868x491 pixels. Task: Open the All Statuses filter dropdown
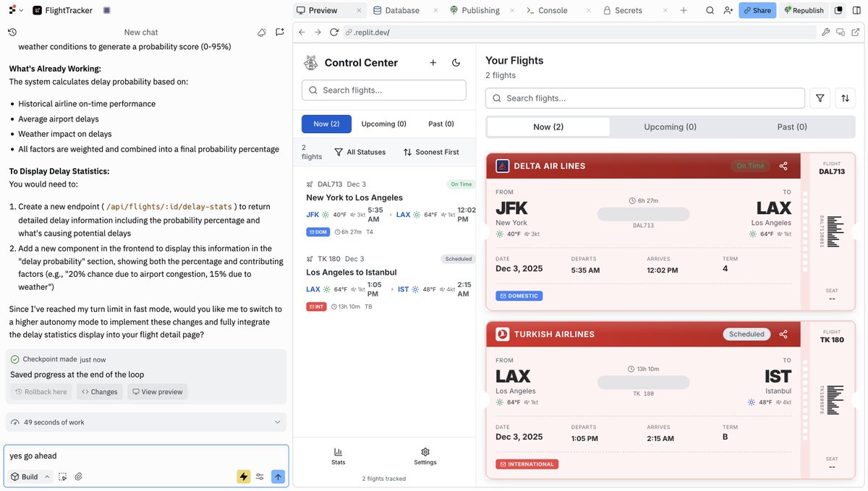[x=360, y=152]
